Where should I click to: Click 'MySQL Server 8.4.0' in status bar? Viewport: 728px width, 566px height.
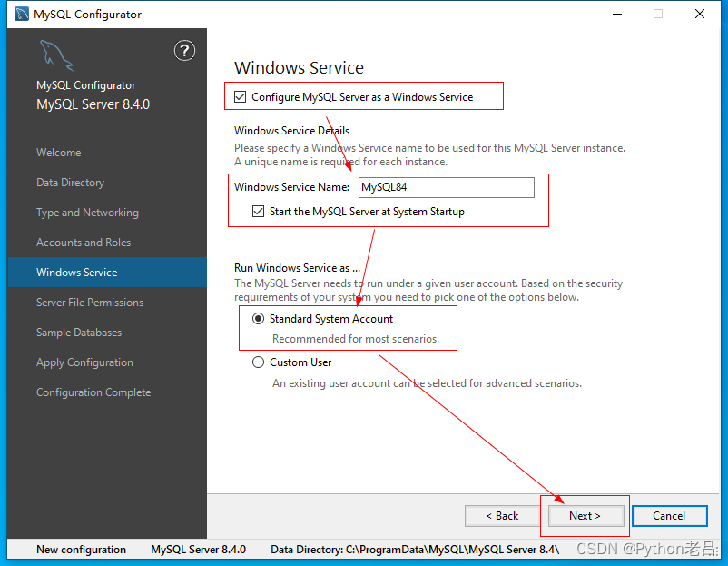198,550
